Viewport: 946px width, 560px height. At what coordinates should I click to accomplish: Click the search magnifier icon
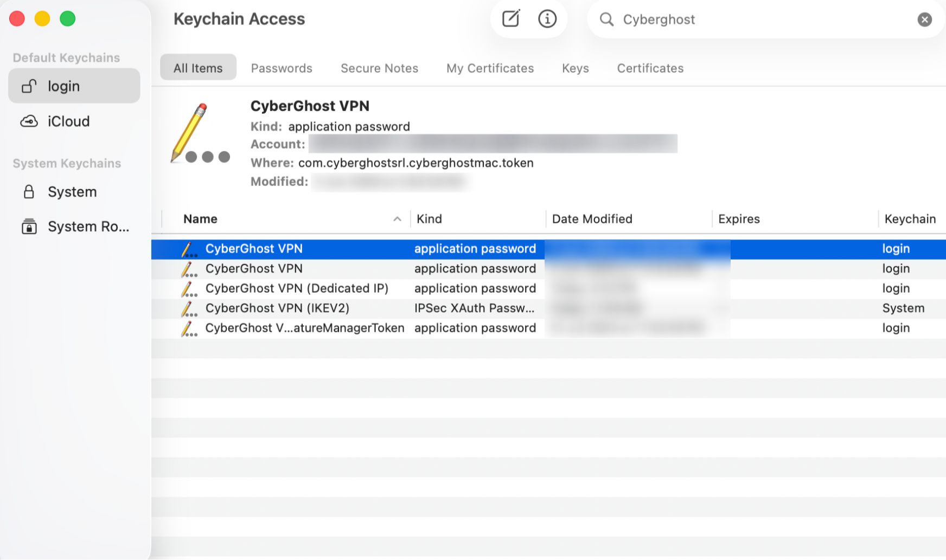tap(606, 20)
